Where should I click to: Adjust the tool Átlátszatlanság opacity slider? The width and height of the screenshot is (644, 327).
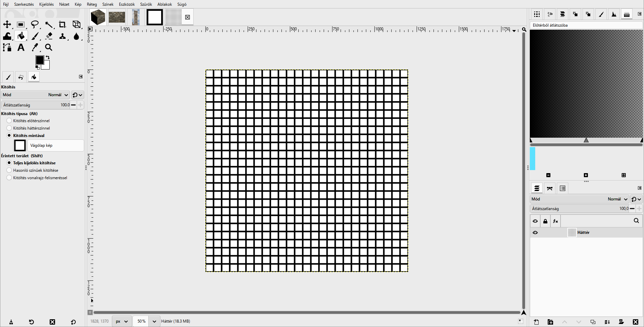point(35,105)
